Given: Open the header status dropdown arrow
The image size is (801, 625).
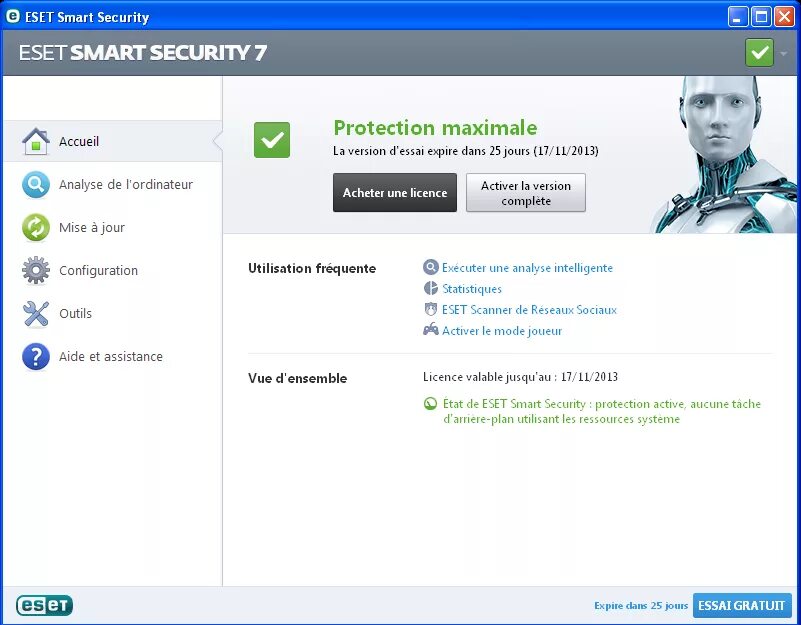Looking at the screenshot, I should coord(784,54).
